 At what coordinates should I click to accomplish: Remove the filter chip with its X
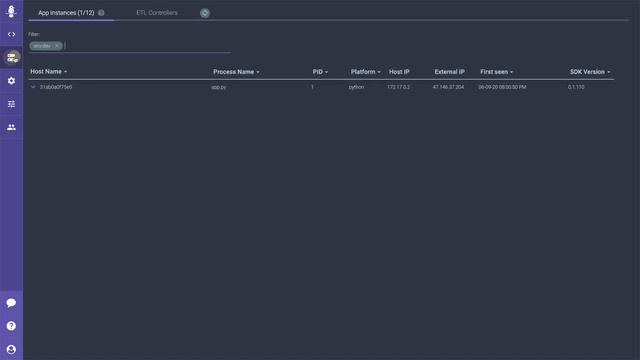[x=57, y=46]
